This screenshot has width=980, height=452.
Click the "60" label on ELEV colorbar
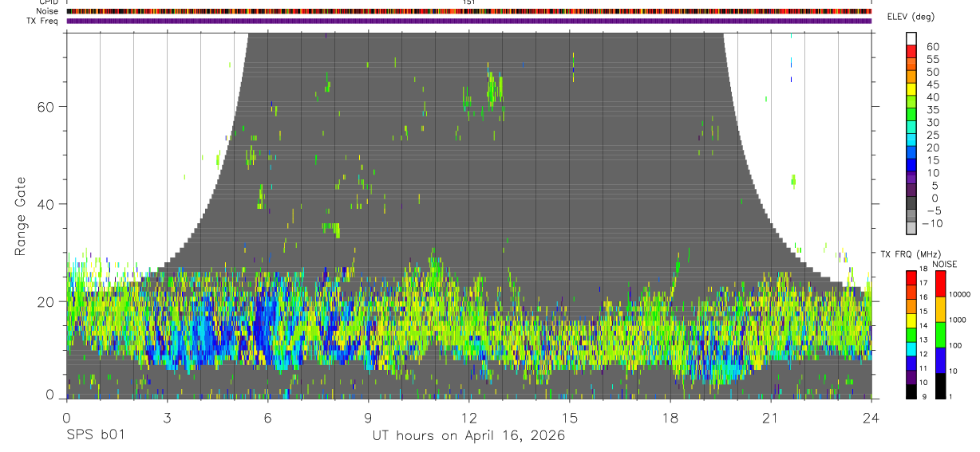tap(932, 47)
